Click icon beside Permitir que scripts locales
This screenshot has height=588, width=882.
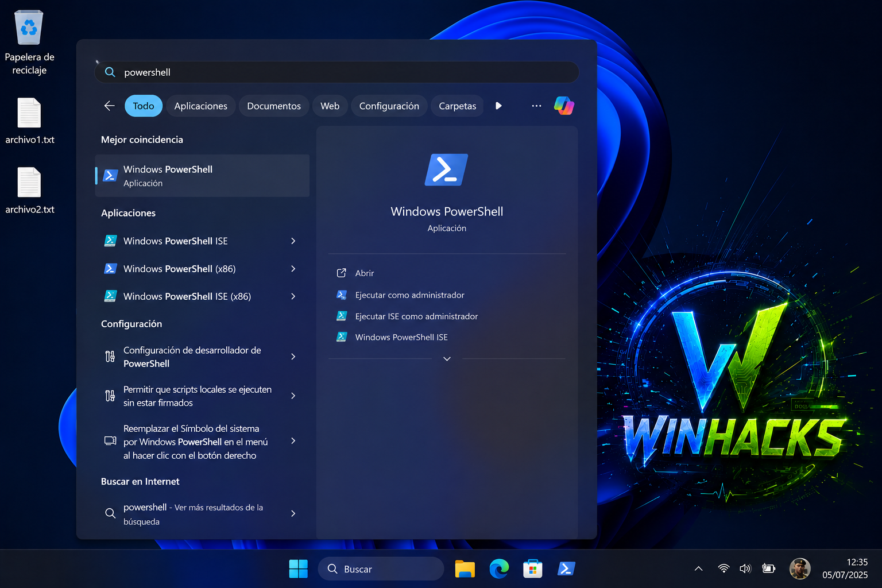tap(110, 396)
